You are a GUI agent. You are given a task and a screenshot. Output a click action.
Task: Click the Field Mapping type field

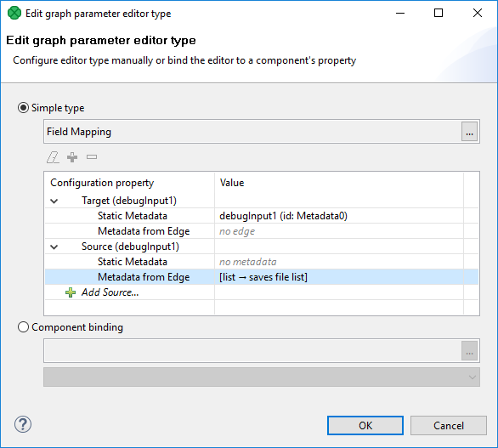[x=252, y=132]
